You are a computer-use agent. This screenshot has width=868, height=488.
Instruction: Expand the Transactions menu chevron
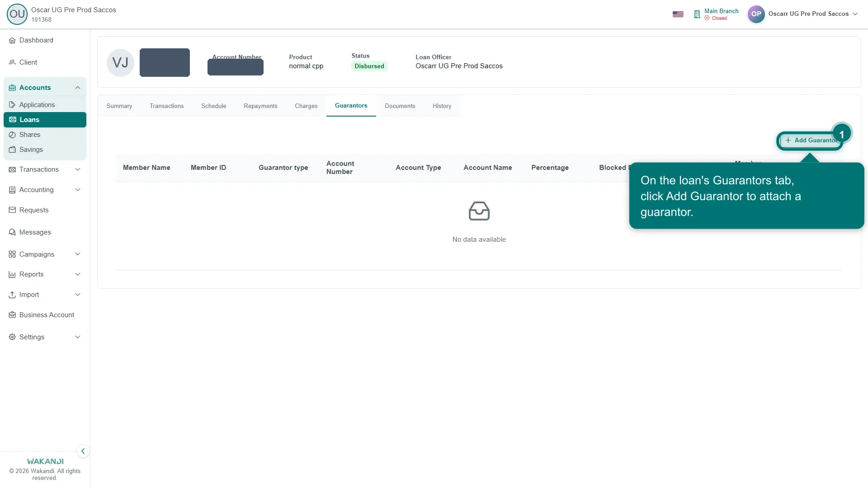[x=78, y=169]
